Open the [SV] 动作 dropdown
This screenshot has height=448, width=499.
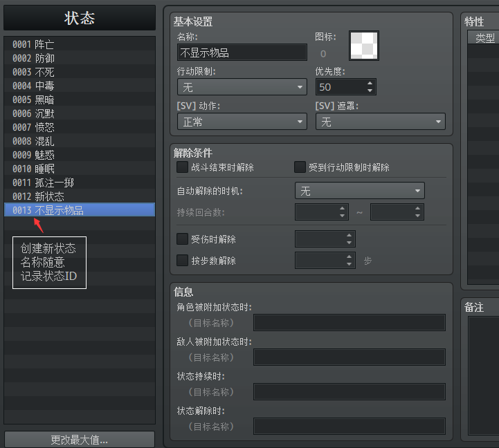pos(242,122)
